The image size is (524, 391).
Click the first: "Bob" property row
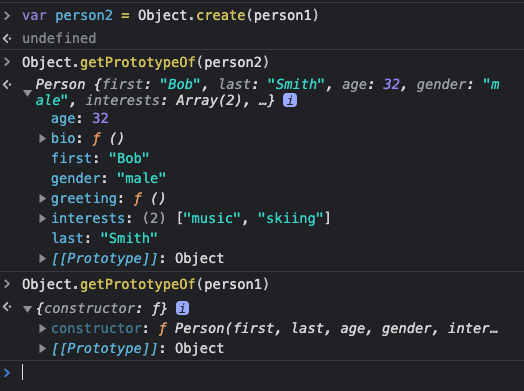100,158
